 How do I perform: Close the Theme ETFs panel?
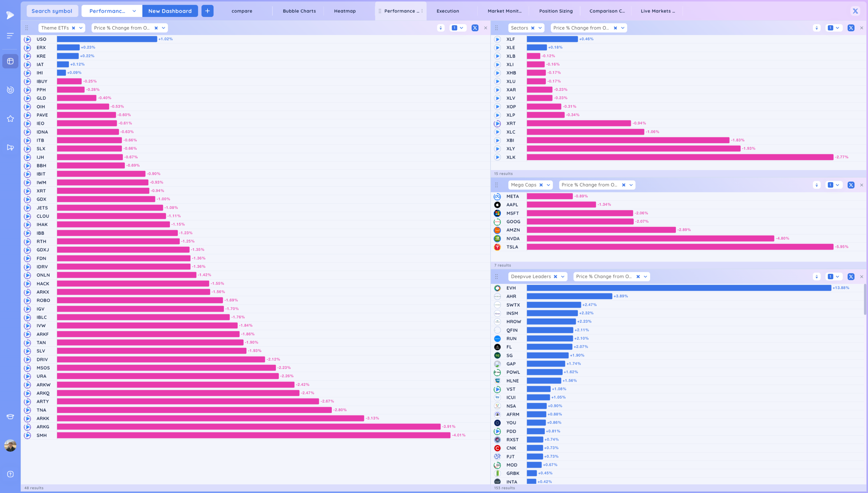(x=485, y=28)
